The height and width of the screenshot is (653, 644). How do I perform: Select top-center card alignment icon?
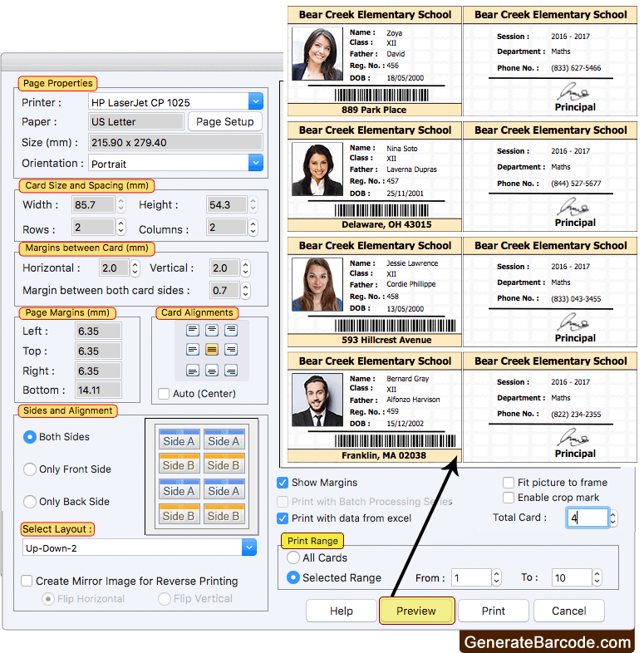click(212, 331)
